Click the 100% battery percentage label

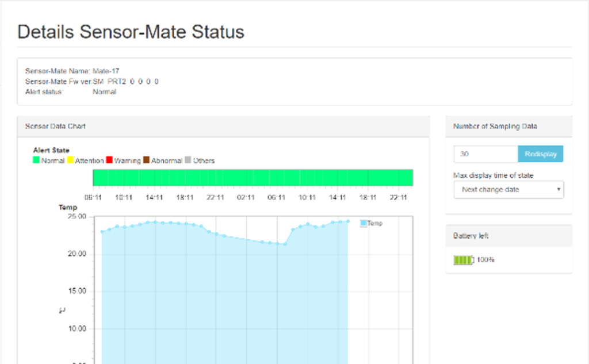[485, 260]
